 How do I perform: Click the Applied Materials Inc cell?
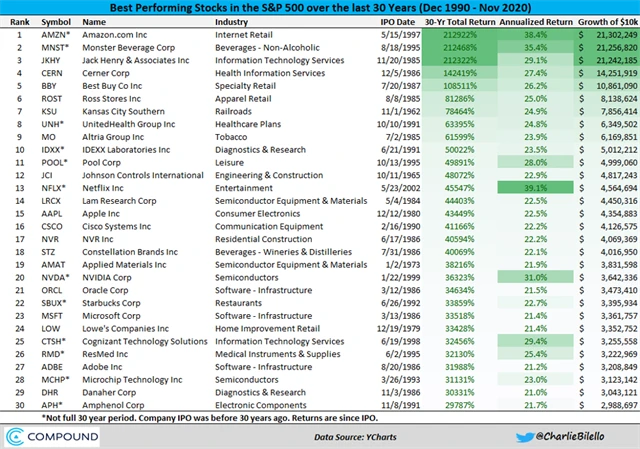pyautogui.click(x=124, y=265)
